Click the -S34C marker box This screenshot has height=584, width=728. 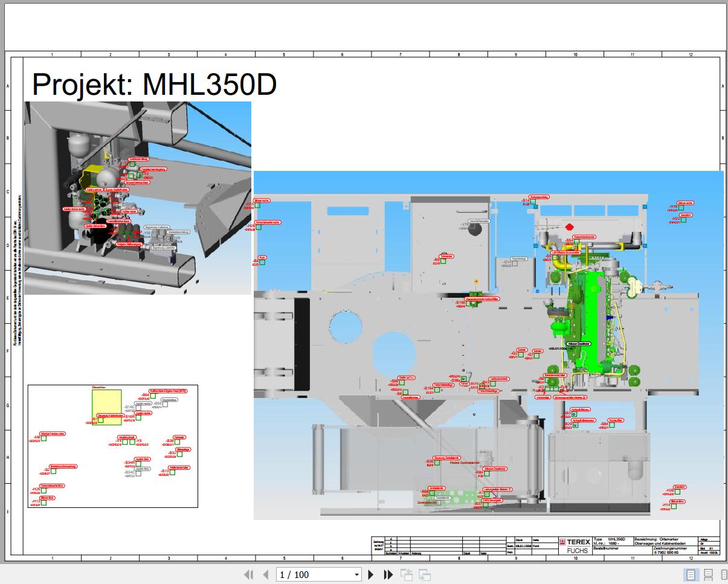click(138, 473)
